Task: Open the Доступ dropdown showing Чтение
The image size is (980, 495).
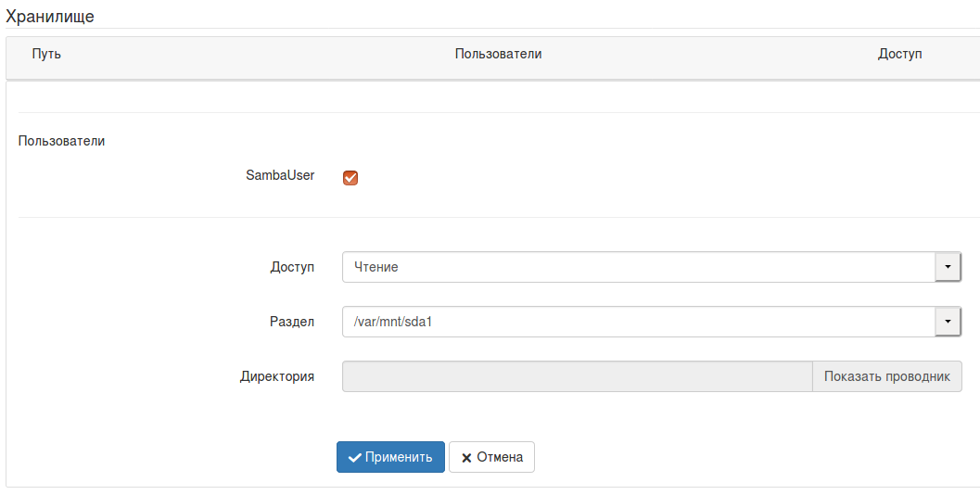Action: (x=640, y=267)
